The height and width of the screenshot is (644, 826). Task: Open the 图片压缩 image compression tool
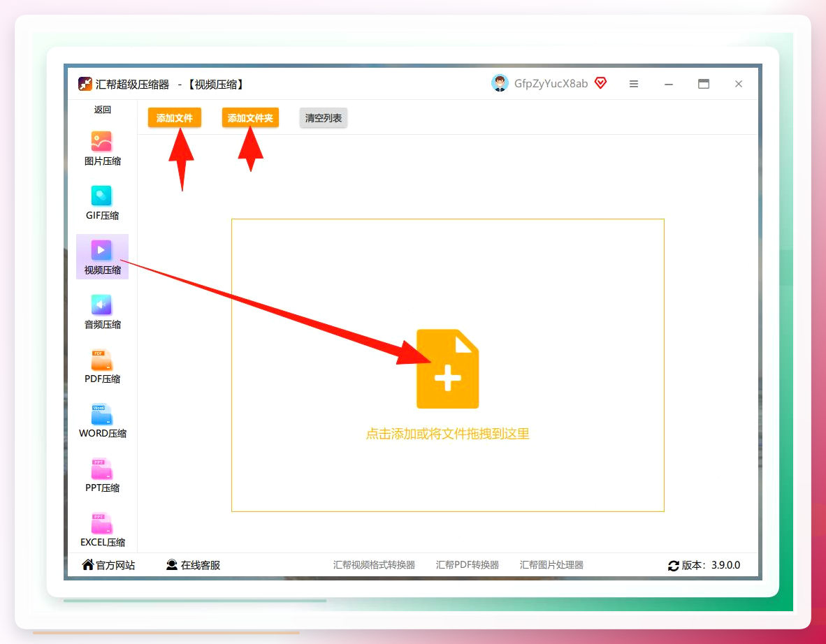102,149
